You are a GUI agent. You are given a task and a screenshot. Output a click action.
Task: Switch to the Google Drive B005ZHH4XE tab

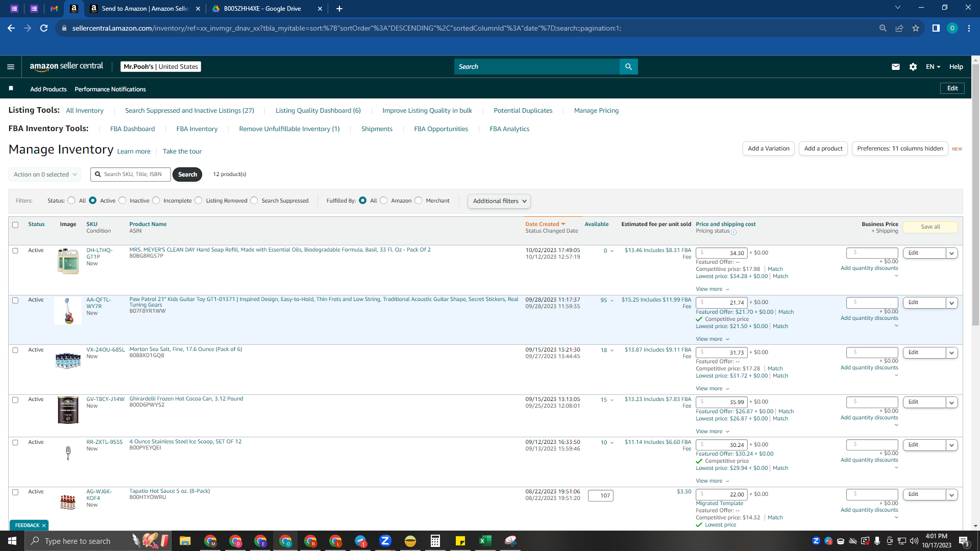click(262, 9)
